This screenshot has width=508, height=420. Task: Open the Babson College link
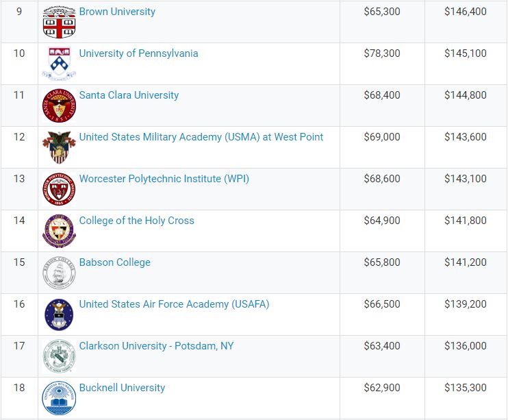tap(115, 262)
